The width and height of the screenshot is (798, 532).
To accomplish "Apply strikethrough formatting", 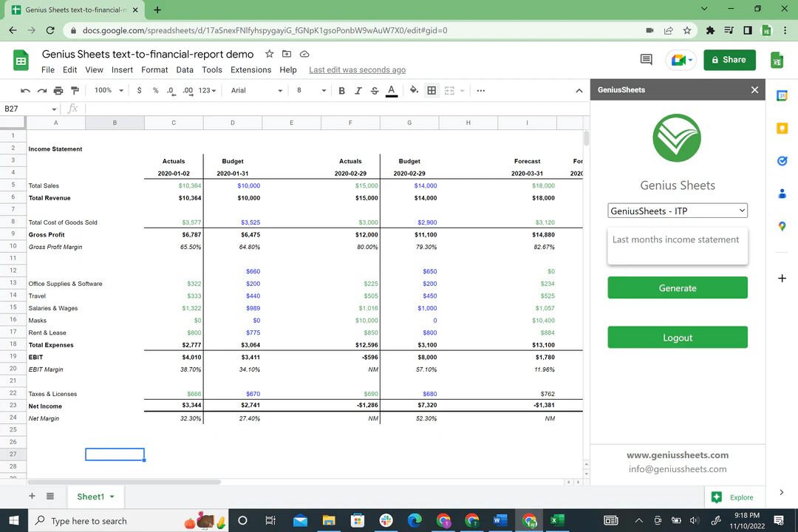I will click(x=375, y=90).
